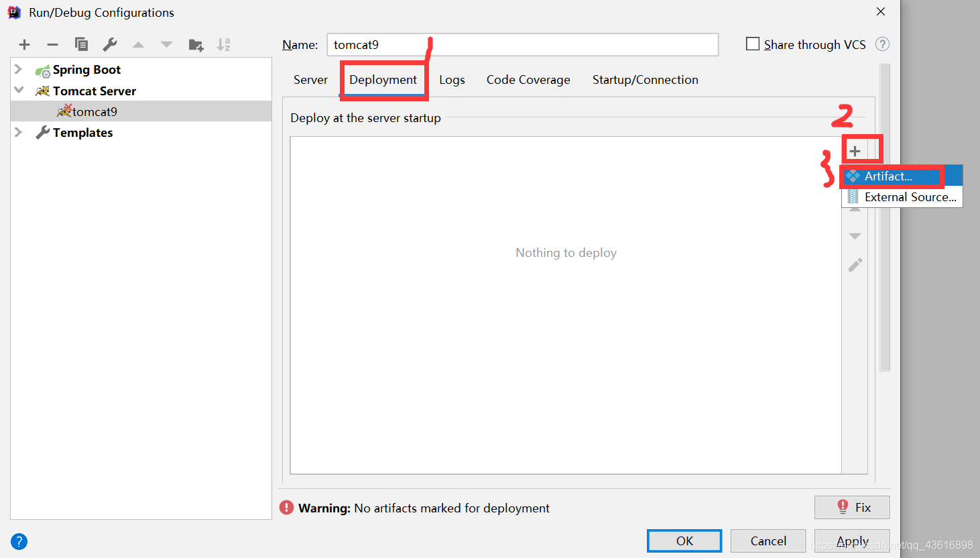This screenshot has width=980, height=558.
Task: Select Spring Boot tree label
Action: coord(86,70)
